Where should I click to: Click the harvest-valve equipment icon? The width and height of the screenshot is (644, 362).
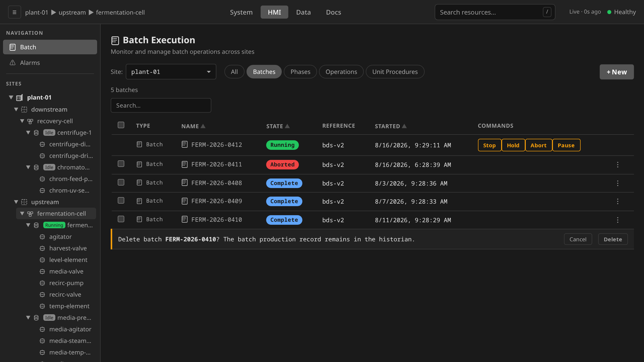[42, 248]
